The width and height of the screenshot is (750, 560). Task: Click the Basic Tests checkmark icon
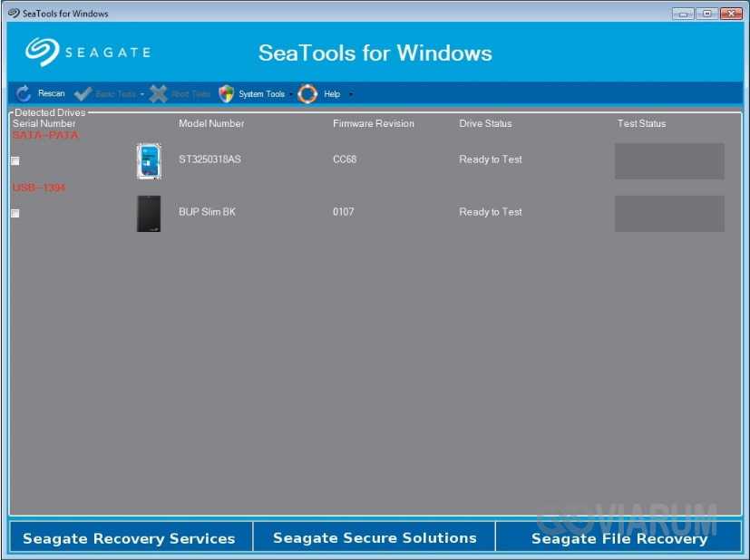(83, 94)
